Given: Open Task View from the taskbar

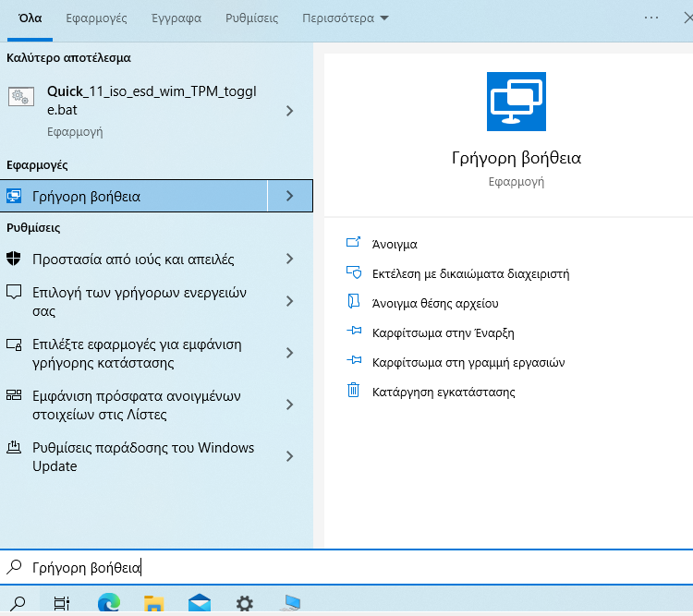Looking at the screenshot, I should pyautogui.click(x=62, y=603).
